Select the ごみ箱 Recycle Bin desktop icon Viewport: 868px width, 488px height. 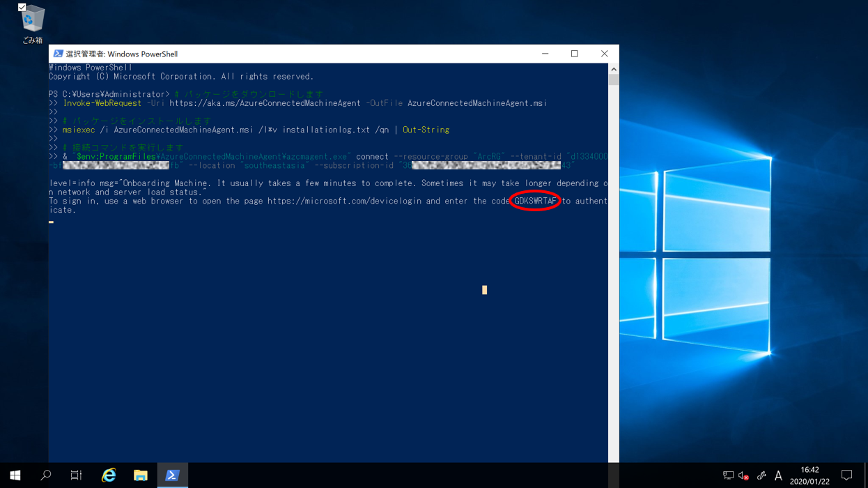coord(32,26)
